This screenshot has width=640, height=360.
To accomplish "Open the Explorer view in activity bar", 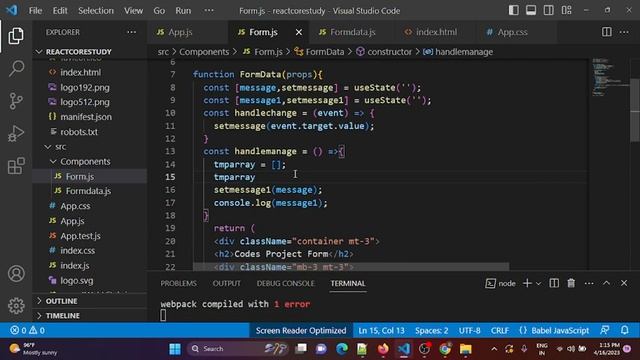I will pos(16,36).
